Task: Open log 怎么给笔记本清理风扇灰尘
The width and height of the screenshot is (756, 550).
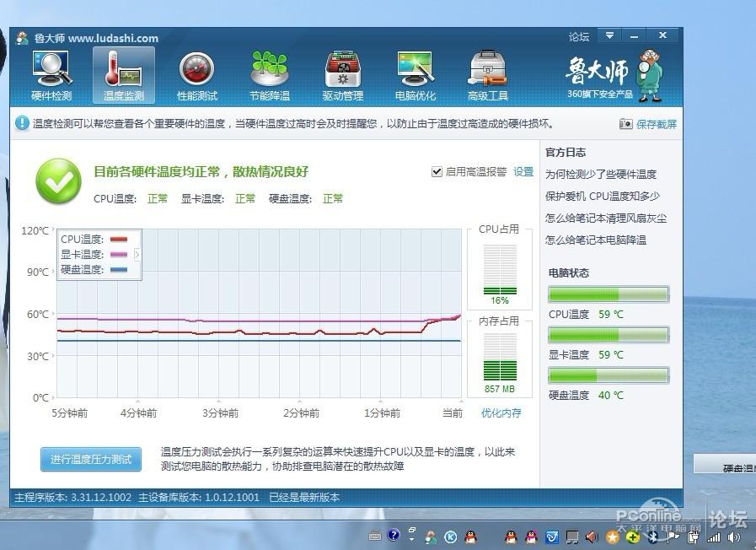Action: pyautogui.click(x=606, y=218)
